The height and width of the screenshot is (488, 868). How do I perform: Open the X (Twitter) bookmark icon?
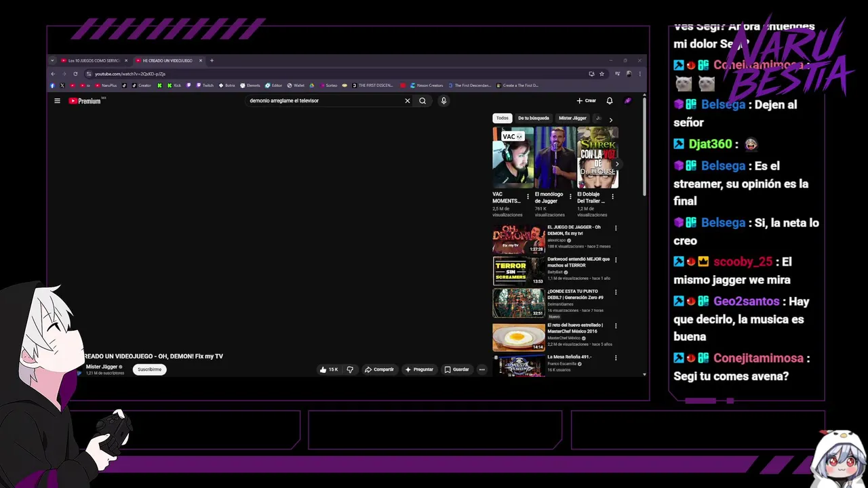pyautogui.click(x=62, y=85)
